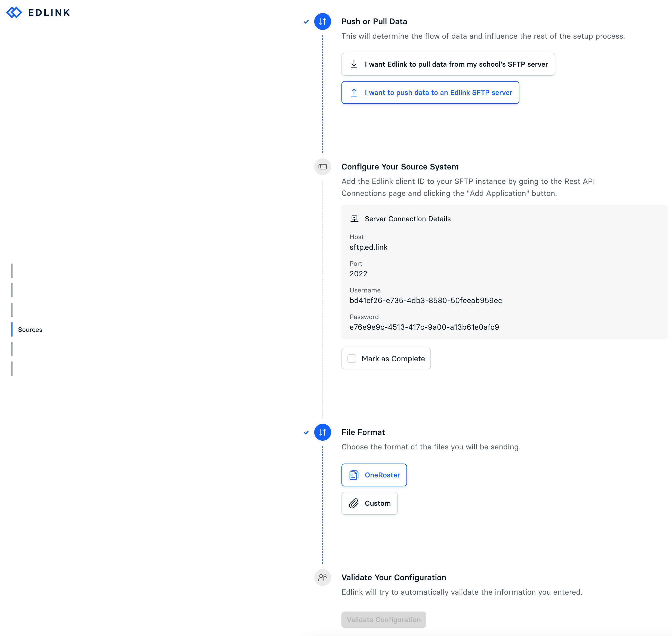Select pull data from school's SFTP server
This screenshot has height=636, width=672.
(x=448, y=64)
